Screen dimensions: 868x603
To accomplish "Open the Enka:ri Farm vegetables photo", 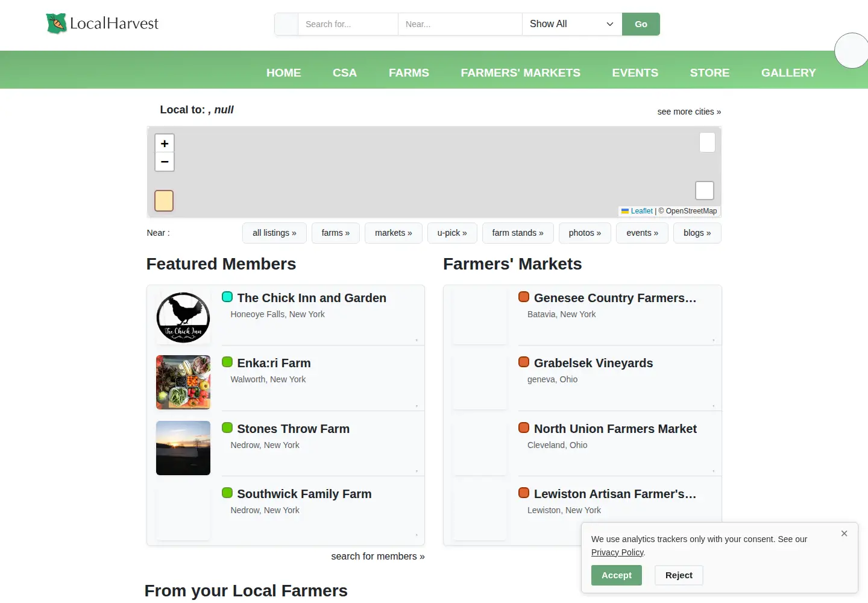I will (x=183, y=382).
